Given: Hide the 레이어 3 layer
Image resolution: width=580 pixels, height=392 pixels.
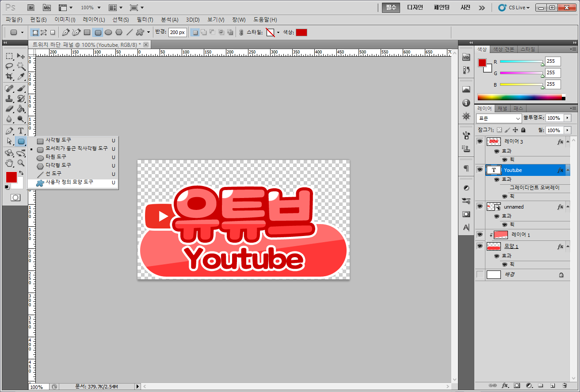Looking at the screenshot, I should 480,141.
